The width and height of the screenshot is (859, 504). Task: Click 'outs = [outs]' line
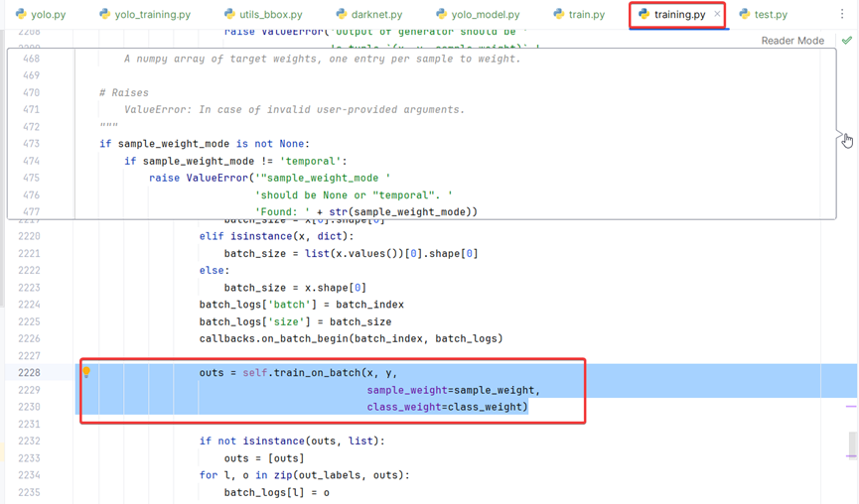(264, 458)
